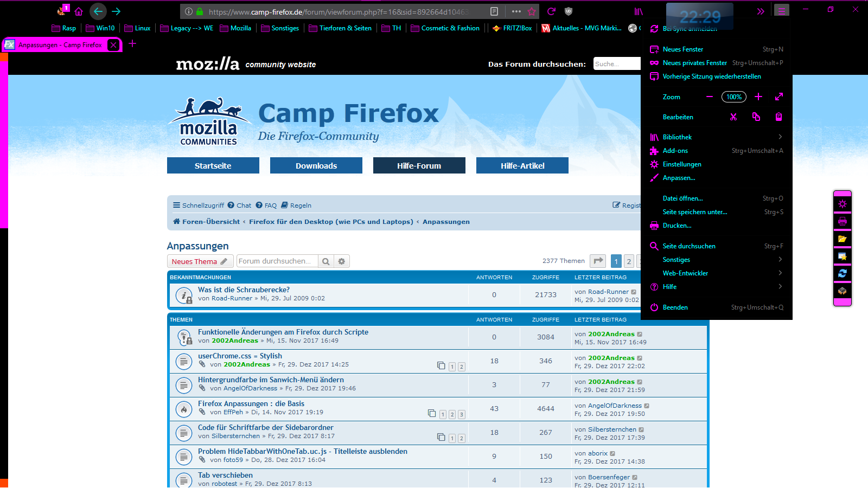Screen dimensions: 868x488
Task: Copy selection with the copy icon
Action: 756,117
